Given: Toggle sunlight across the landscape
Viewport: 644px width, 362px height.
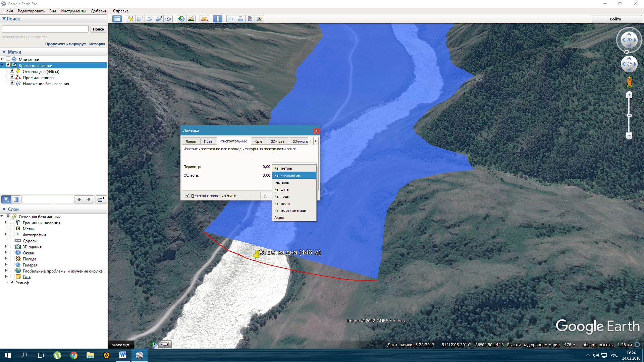Looking at the screenshot, I should (191, 19).
